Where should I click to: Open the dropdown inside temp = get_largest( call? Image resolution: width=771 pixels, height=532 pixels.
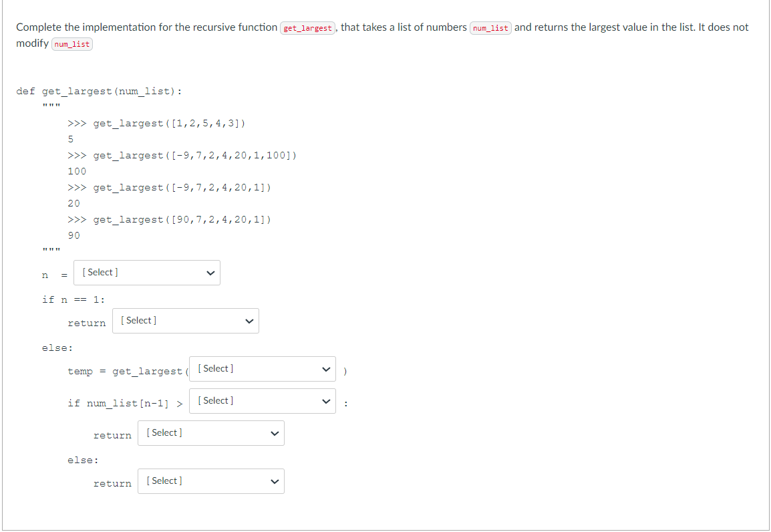point(263,369)
